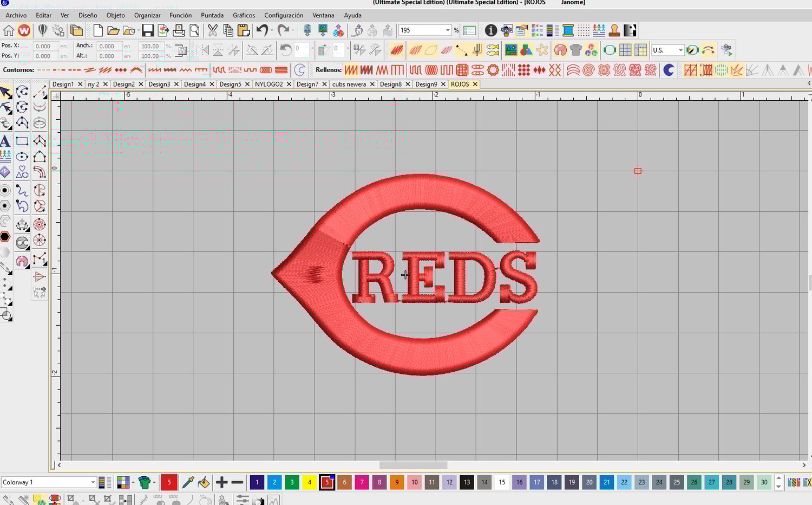
Task: Select palette color 13 black
Action: (x=467, y=482)
